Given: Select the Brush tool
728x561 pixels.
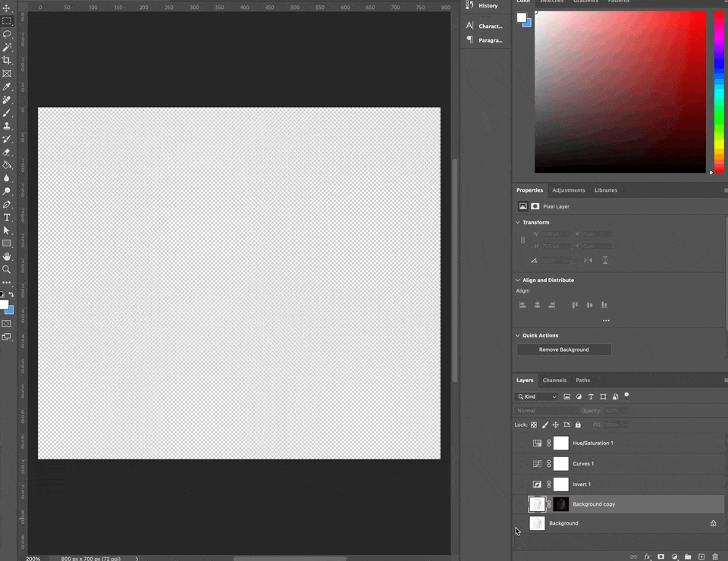Looking at the screenshot, I should tap(7, 113).
